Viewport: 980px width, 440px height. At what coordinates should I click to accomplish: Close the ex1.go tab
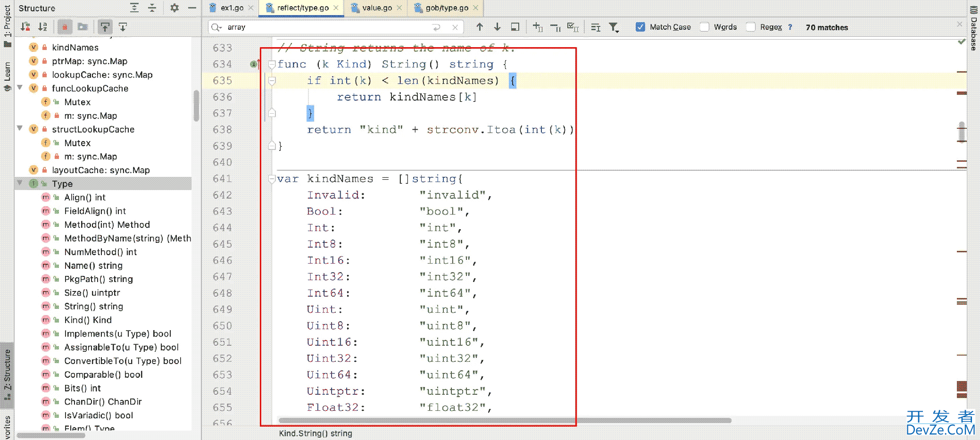pyautogui.click(x=251, y=8)
